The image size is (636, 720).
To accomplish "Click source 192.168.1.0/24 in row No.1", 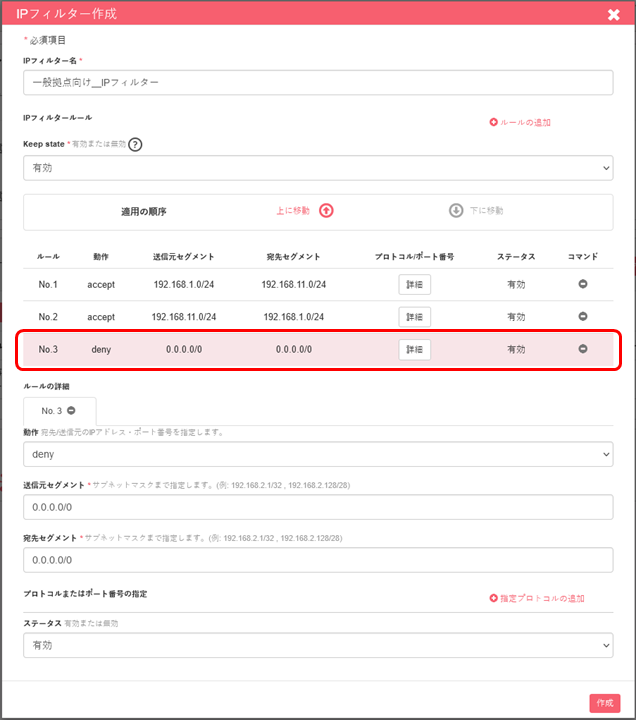I will tap(184, 285).
